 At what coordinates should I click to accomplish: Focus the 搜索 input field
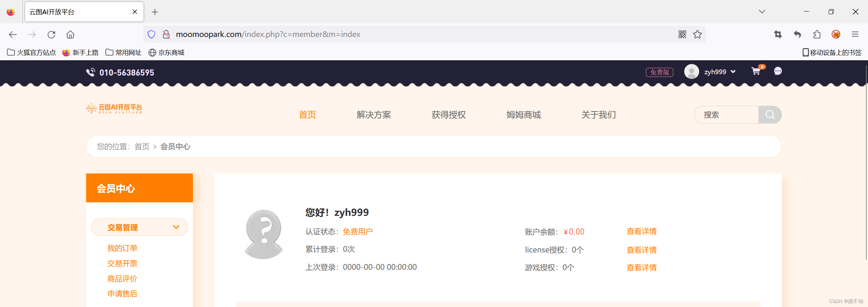point(726,115)
